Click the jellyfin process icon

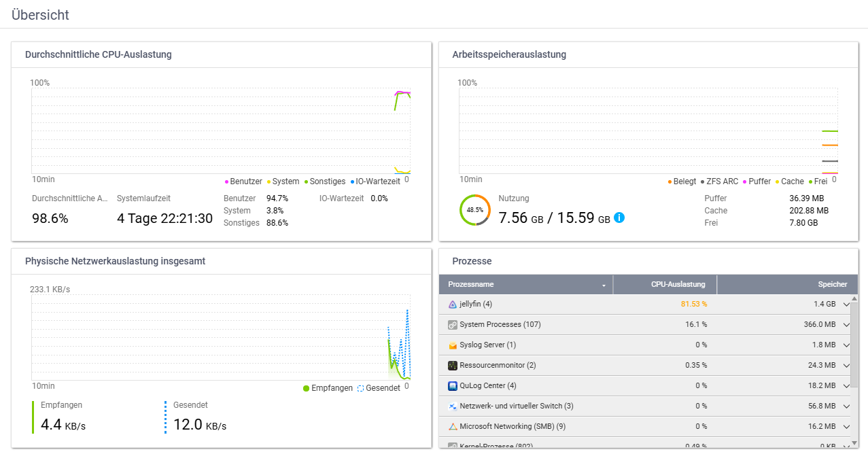click(x=453, y=305)
